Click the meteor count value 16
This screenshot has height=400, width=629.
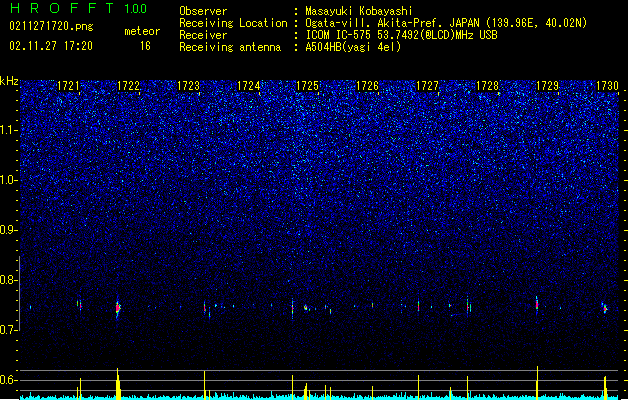(145, 46)
